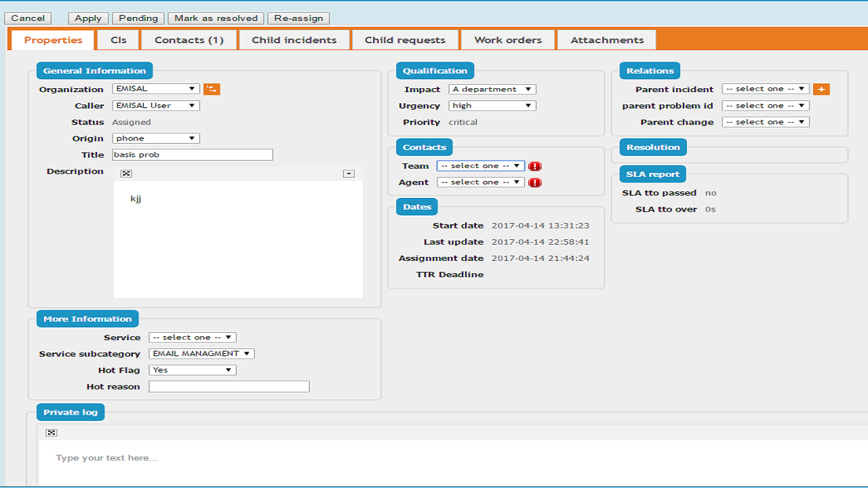868x488 pixels.
Task: Click the Apply button
Action: 88,18
